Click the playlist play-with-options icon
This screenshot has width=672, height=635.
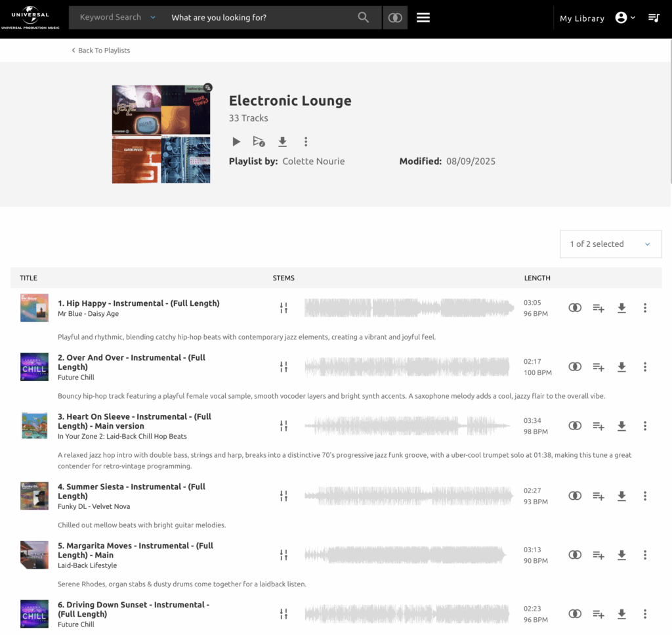[x=259, y=141]
